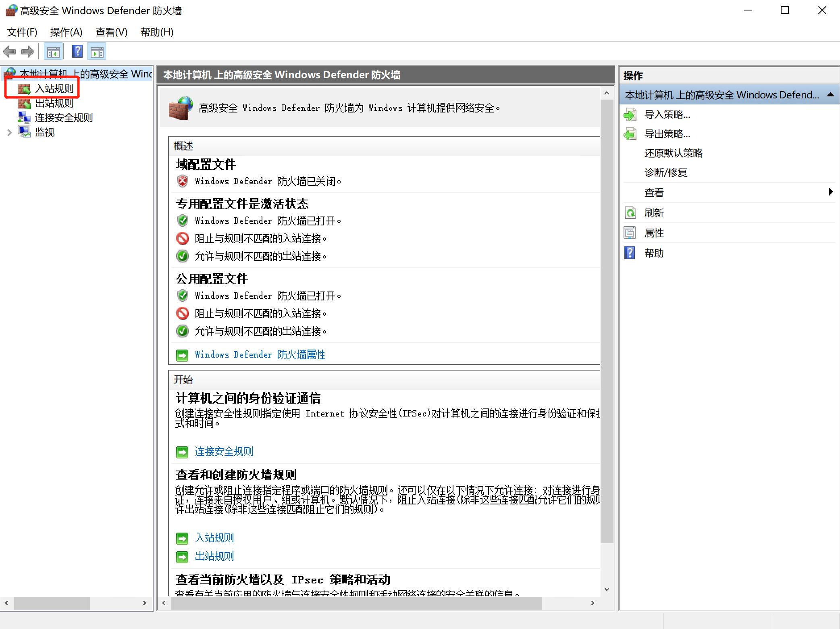Viewport: 840px width, 629px height.
Task: Select 出站规则 in the tree
Action: (54, 103)
